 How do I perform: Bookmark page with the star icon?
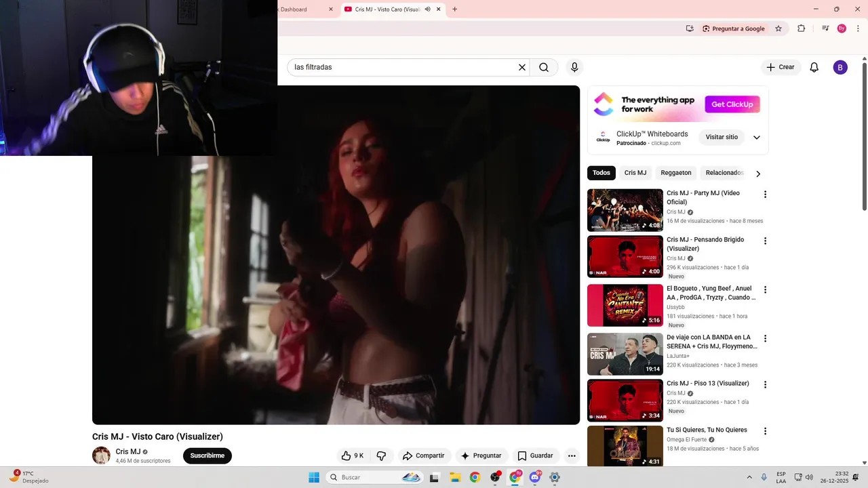(x=778, y=28)
